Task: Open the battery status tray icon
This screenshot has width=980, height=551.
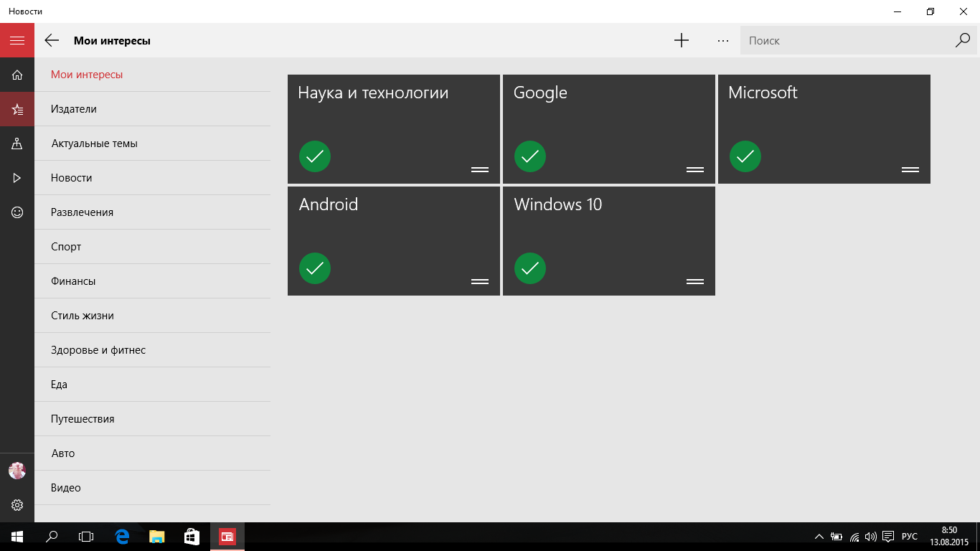Action: tap(837, 537)
